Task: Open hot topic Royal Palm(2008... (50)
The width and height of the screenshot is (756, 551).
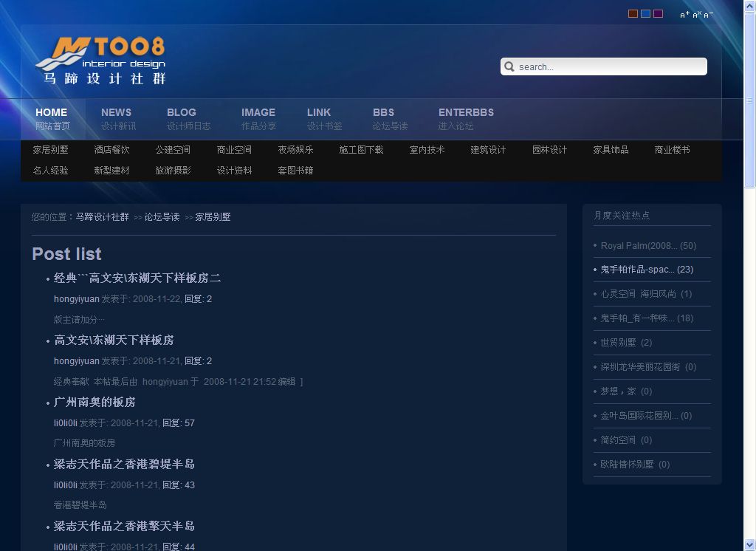Action: coord(648,246)
